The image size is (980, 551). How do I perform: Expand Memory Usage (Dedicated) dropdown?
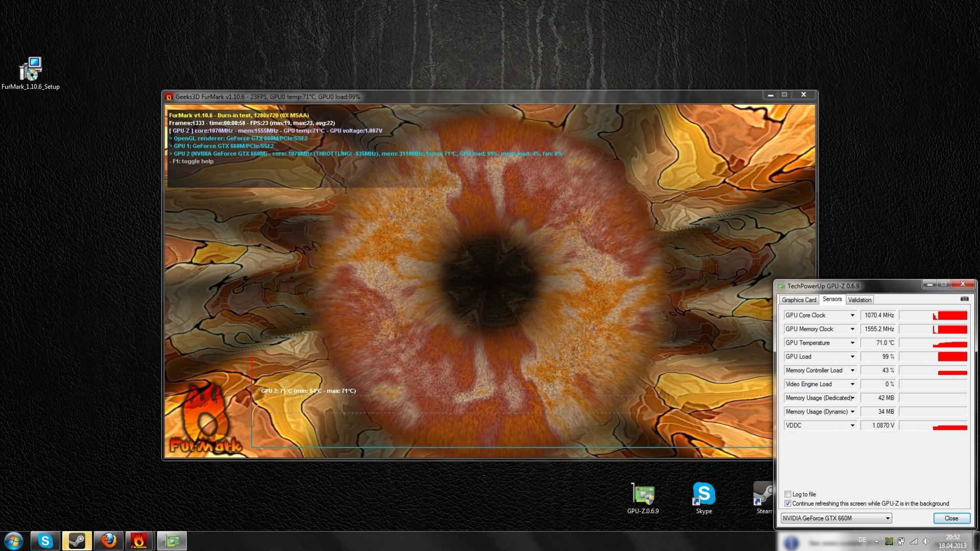(x=852, y=398)
